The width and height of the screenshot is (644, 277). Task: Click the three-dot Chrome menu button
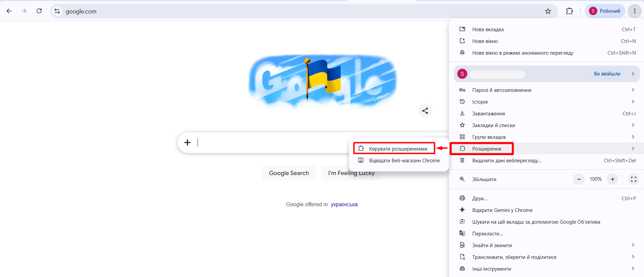tap(635, 11)
